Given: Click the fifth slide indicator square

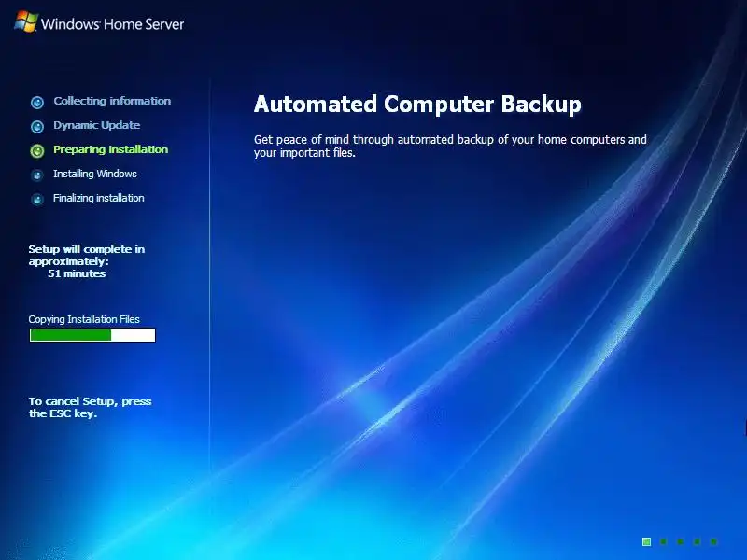Looking at the screenshot, I should (713, 541).
